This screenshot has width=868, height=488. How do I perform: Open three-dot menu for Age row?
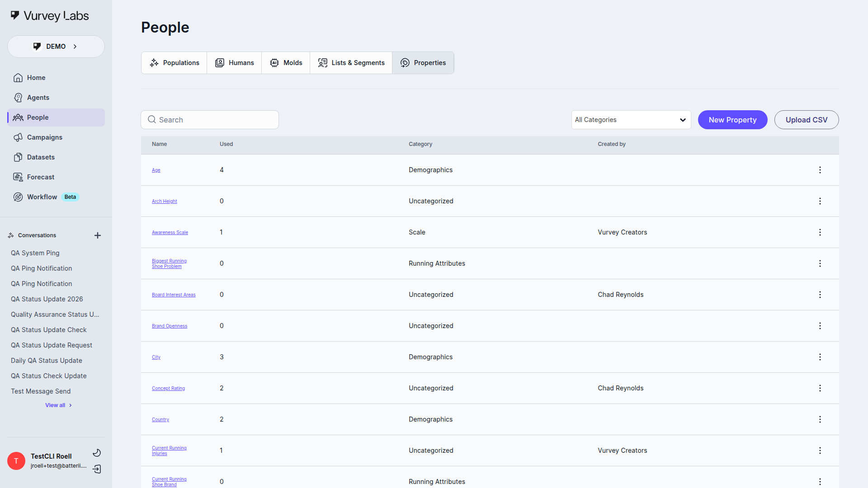[820, 170]
